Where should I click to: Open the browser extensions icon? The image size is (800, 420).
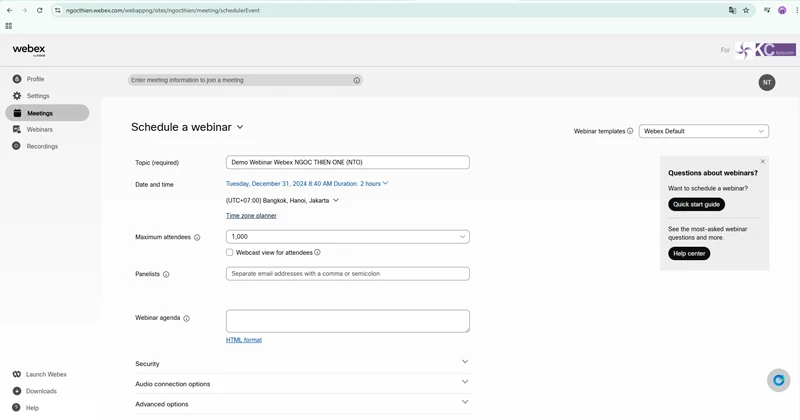click(767, 10)
